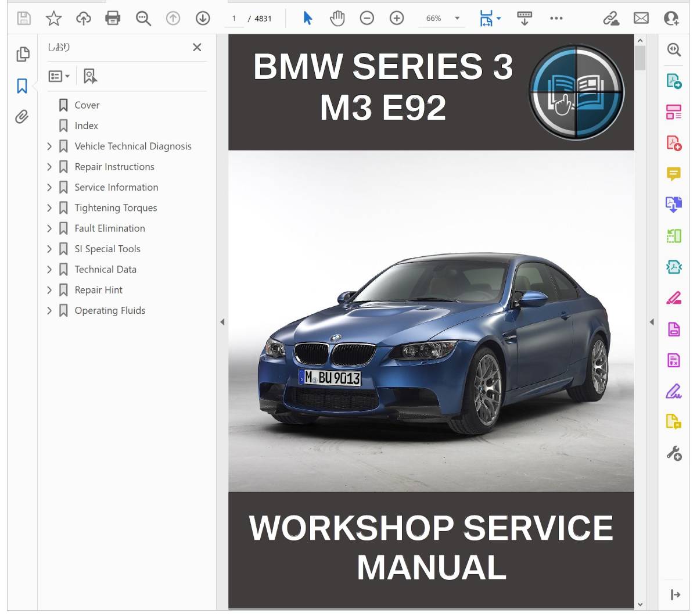Open More Tools wrench icon
Screen dimensions: 697x616
pyautogui.click(x=674, y=453)
